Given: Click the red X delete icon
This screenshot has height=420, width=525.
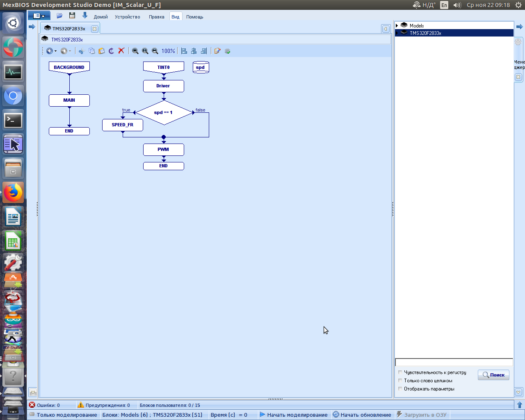Looking at the screenshot, I should pyautogui.click(x=121, y=51).
